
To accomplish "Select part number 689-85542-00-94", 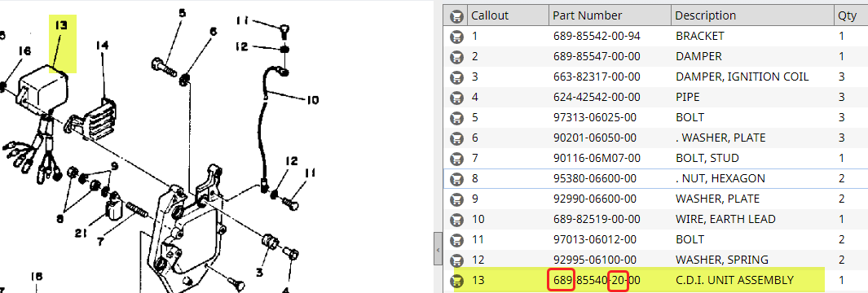I will point(597,36).
